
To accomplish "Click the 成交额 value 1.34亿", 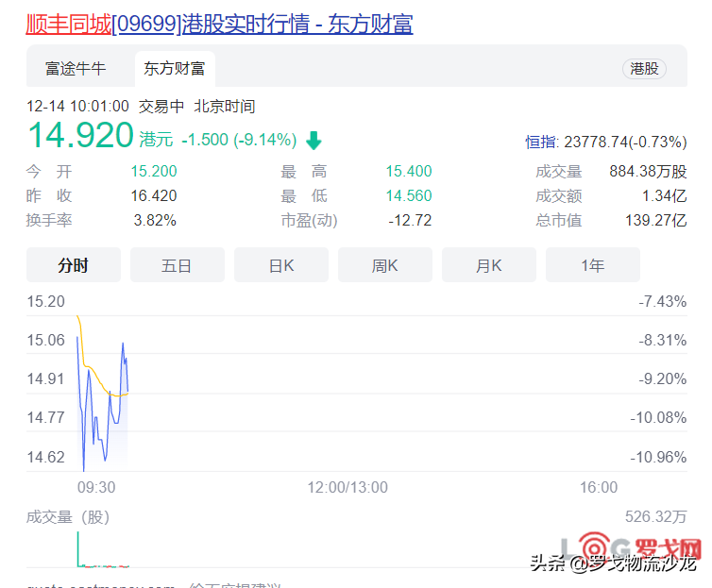I will (665, 196).
